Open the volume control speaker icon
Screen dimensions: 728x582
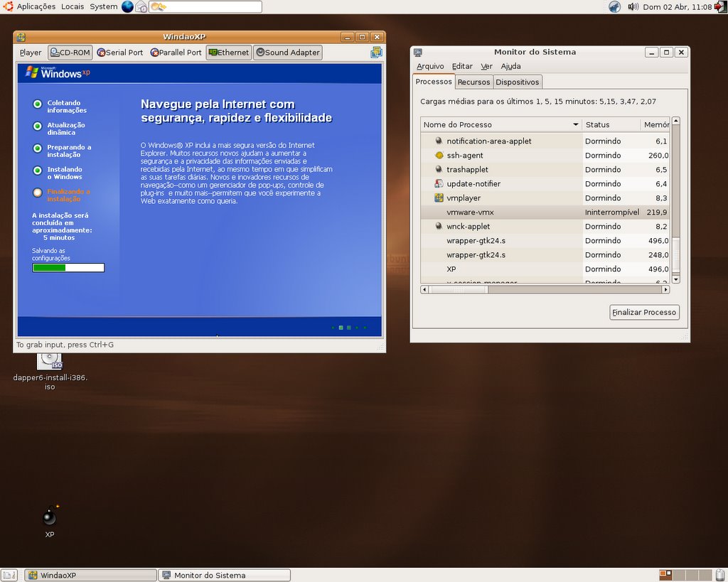[633, 6]
